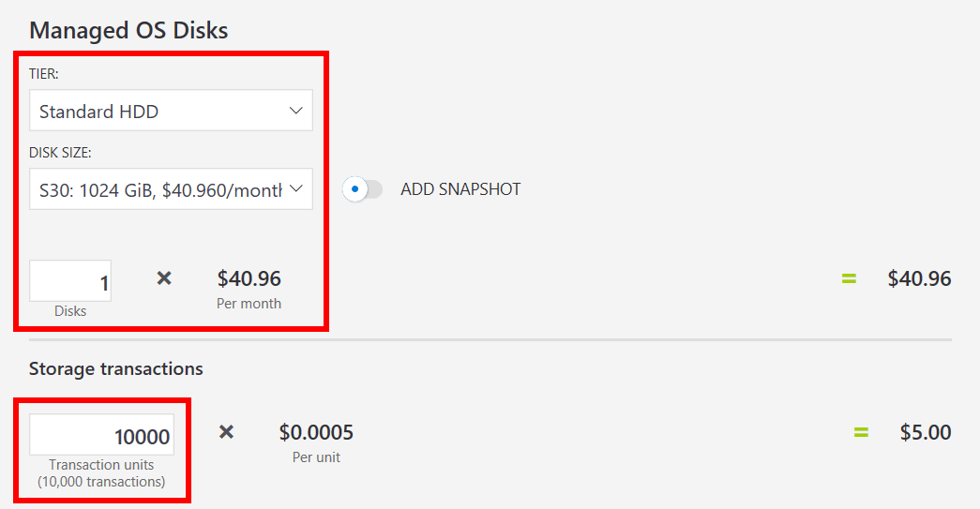Click the TIER field label

pyautogui.click(x=44, y=74)
